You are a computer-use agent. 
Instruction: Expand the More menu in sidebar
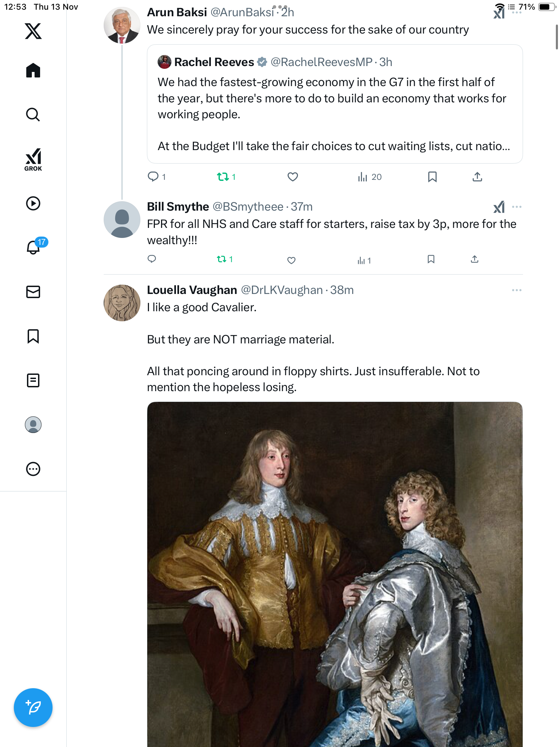tap(33, 469)
